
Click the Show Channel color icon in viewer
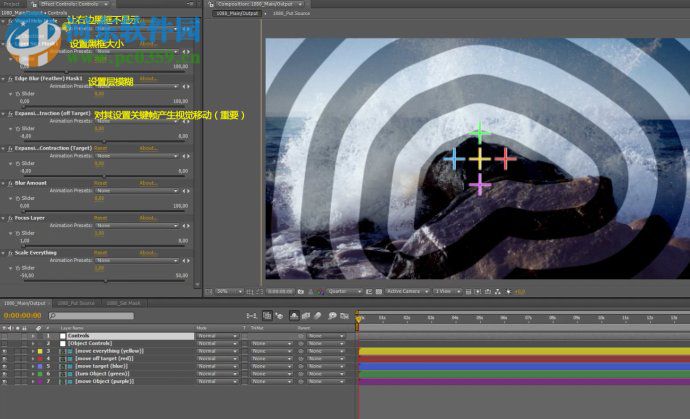point(321,291)
